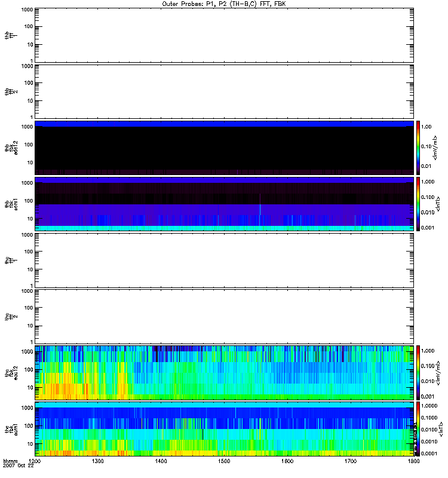Select the first empty thb FFT panel at the top
This screenshot has width=448, height=478.
[x=224, y=34]
